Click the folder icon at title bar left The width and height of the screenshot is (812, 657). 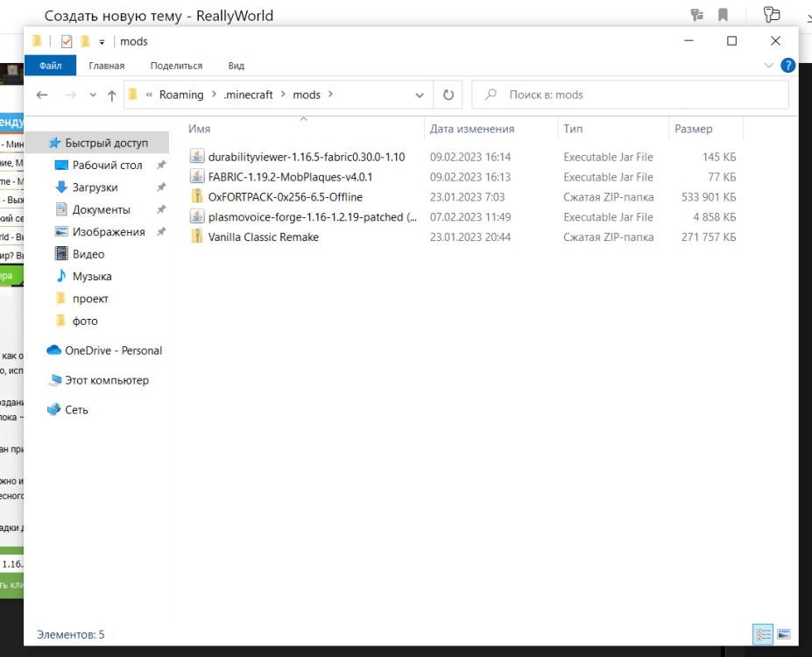[x=37, y=41]
